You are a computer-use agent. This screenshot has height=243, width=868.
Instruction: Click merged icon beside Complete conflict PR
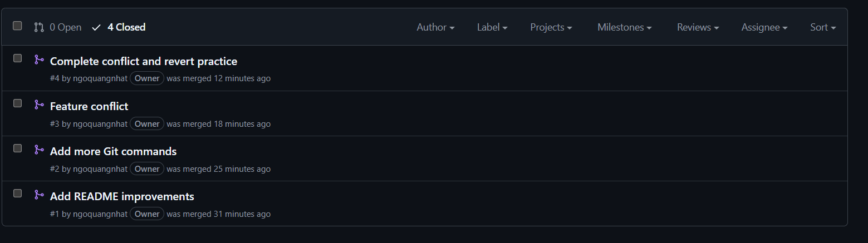pyautogui.click(x=39, y=59)
